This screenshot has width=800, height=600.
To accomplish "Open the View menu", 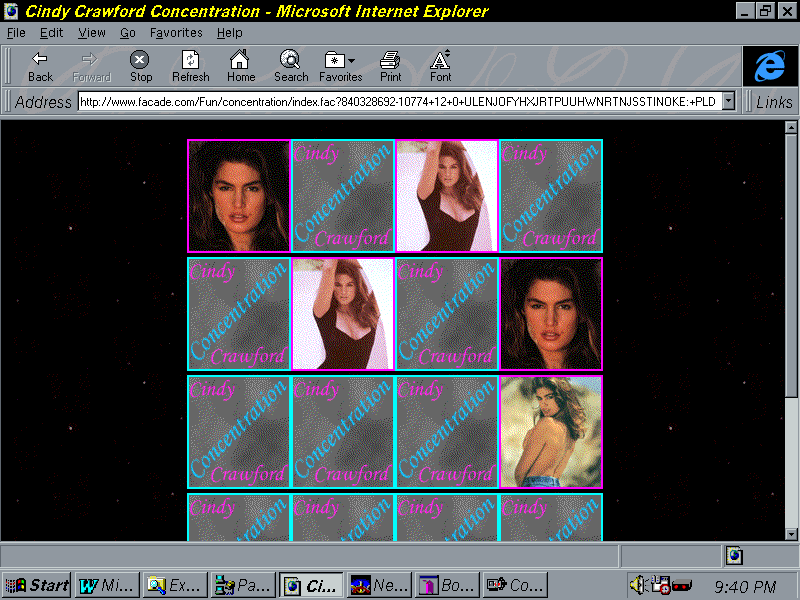I will 91,33.
